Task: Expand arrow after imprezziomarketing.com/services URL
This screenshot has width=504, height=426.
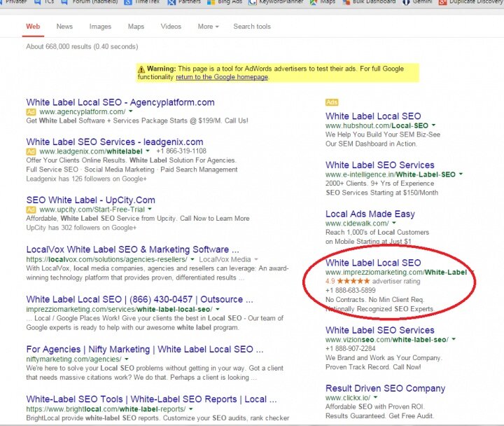Action: [x=218, y=309]
